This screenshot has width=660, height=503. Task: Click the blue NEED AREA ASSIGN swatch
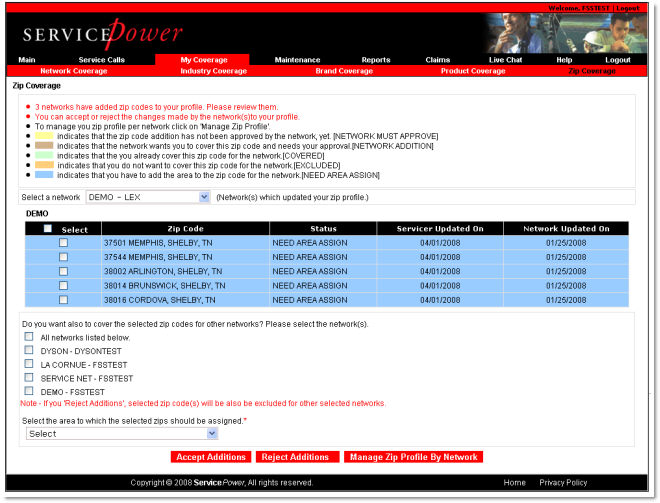pyautogui.click(x=44, y=174)
